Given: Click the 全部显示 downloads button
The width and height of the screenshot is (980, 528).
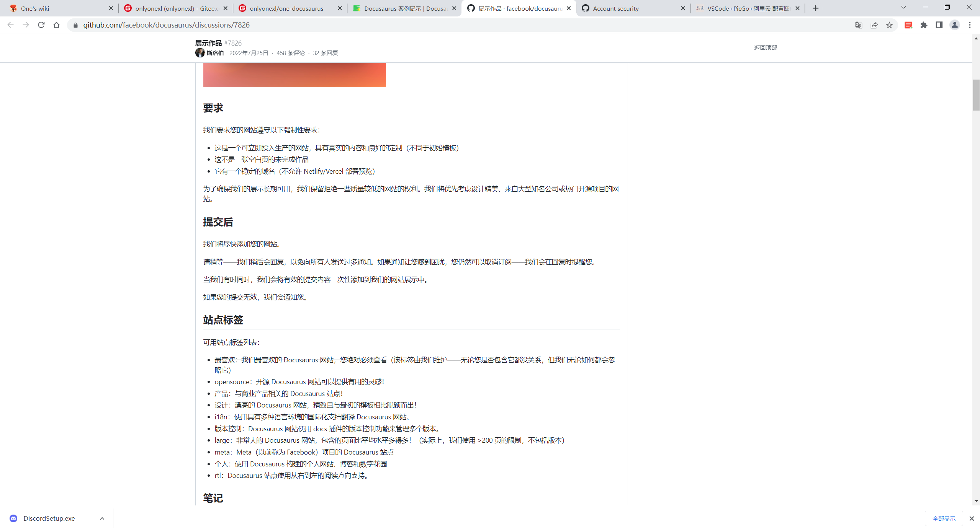Looking at the screenshot, I should tap(944, 518).
